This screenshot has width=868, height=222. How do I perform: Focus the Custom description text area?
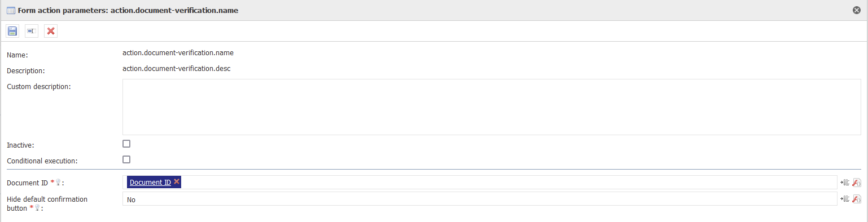pos(492,107)
